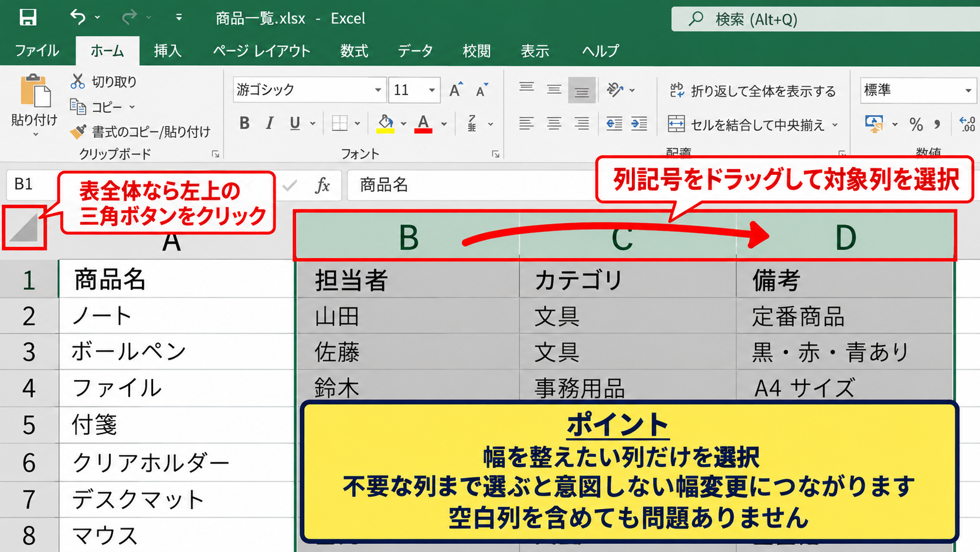Open the font size 11 dropdown
Viewport: 980px width, 552px height.
pyautogui.click(x=432, y=90)
